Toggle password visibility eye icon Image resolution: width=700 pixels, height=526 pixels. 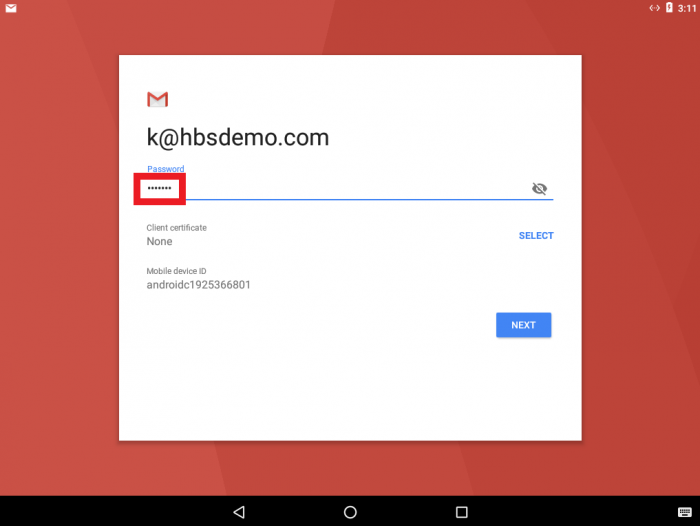[539, 188]
